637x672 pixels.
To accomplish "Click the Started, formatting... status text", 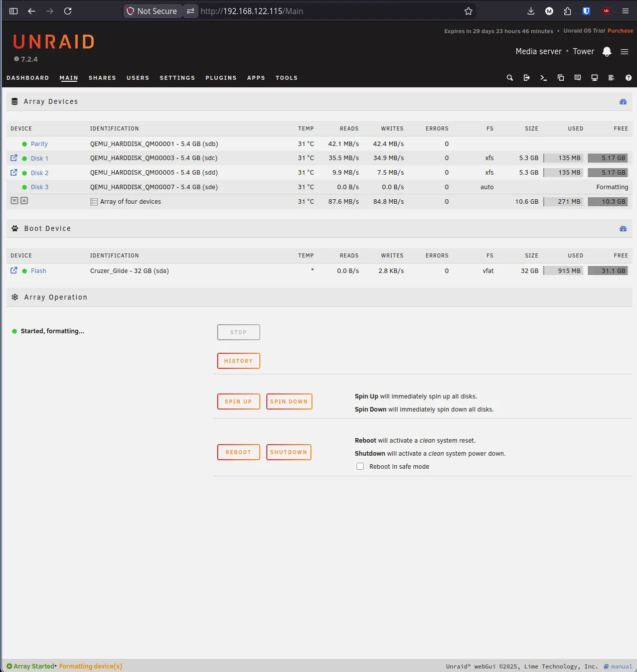I will pyautogui.click(x=53, y=331).
